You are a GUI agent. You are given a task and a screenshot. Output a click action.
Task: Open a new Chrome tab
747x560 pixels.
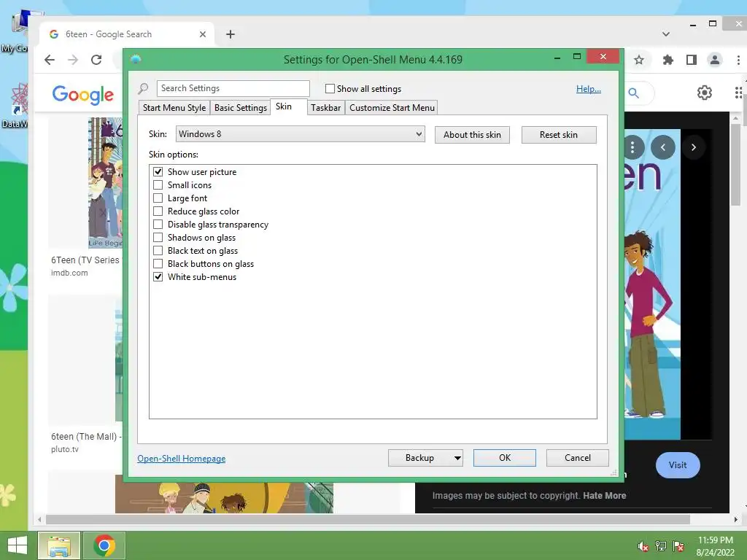point(230,34)
